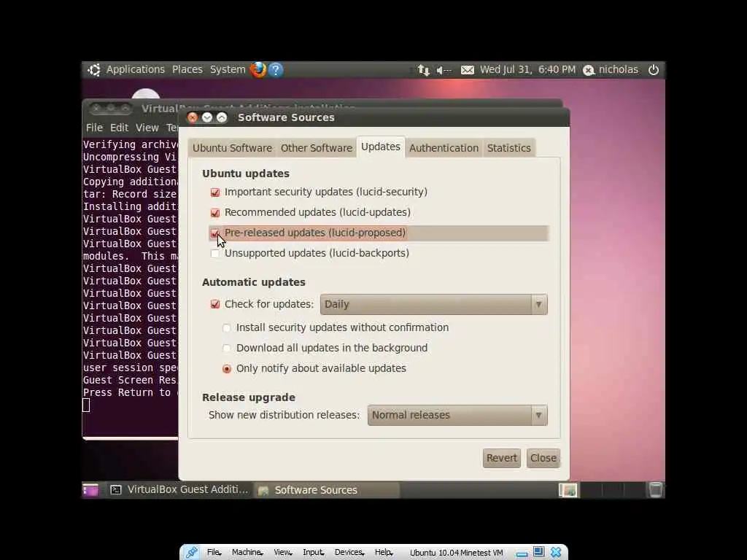Open the terminal window's View menu
The width and height of the screenshot is (747, 560).
pyautogui.click(x=147, y=128)
